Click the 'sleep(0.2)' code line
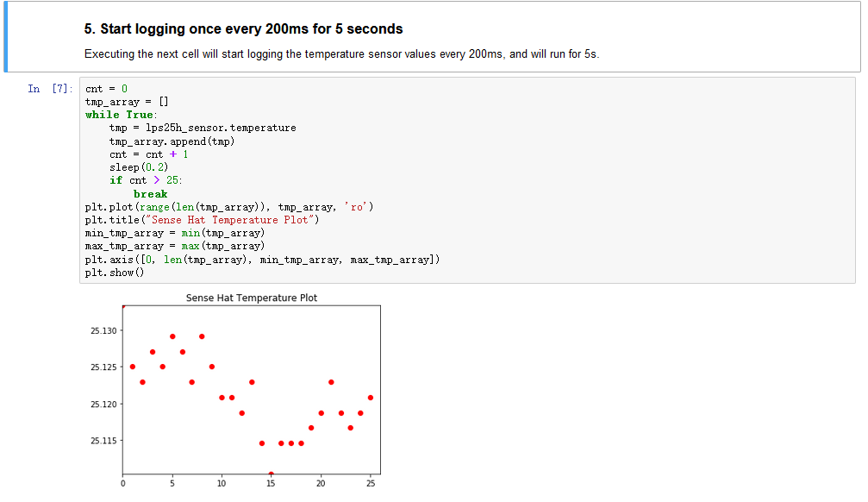This screenshot has height=502, width=868. tap(139, 167)
